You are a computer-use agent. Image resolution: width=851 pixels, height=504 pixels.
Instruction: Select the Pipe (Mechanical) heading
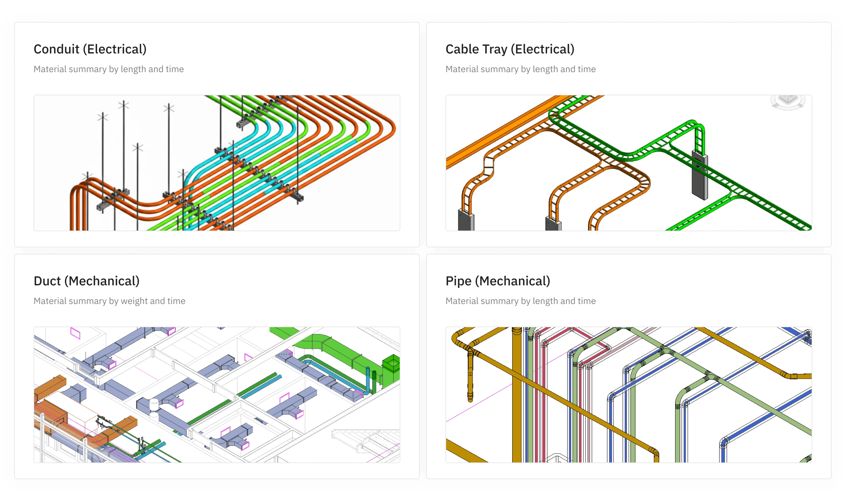click(498, 281)
